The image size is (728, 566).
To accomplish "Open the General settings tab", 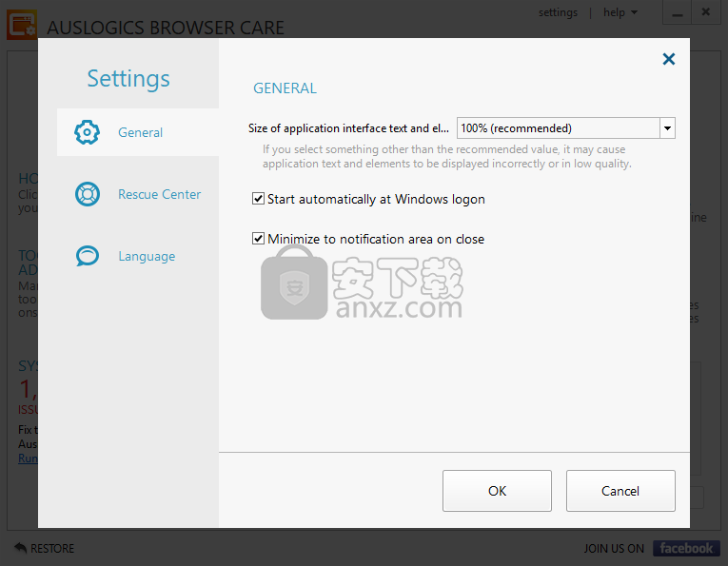I will click(138, 132).
